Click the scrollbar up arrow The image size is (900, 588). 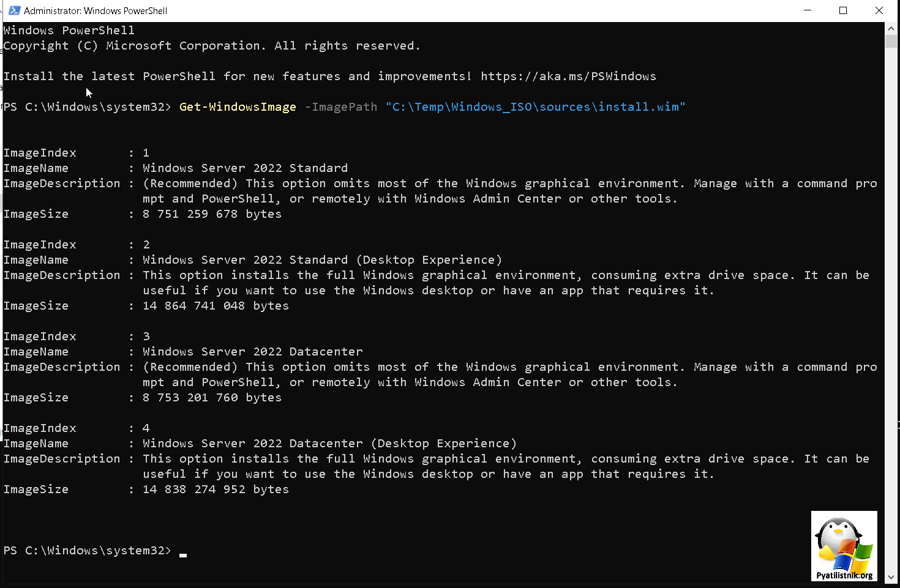[891, 28]
